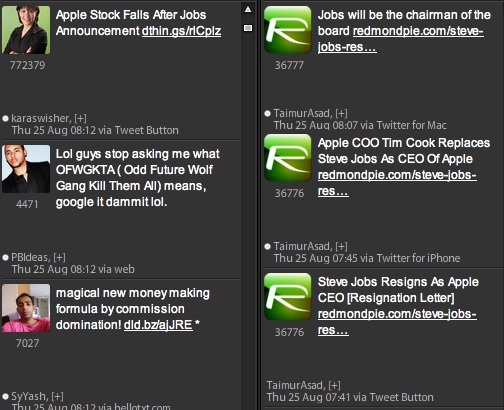Click left column scrollbar thumb
504x410 pixels.
point(248,28)
